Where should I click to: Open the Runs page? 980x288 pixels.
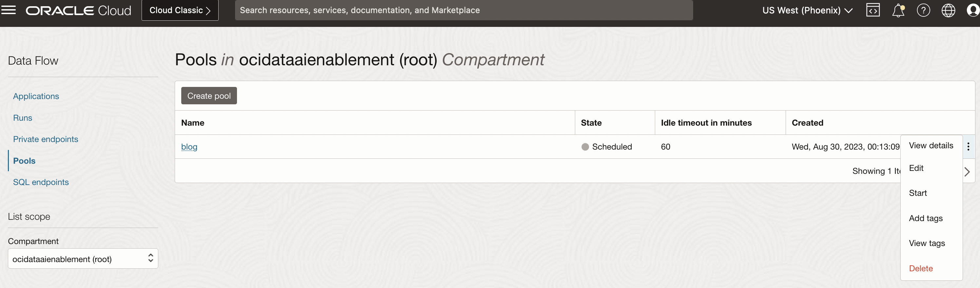click(23, 118)
